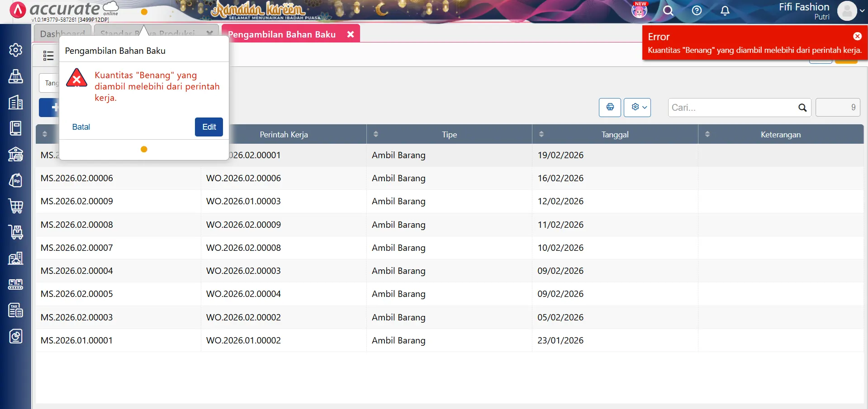Open the tax report sidebar icon
The height and width of the screenshot is (409, 868).
click(16, 310)
